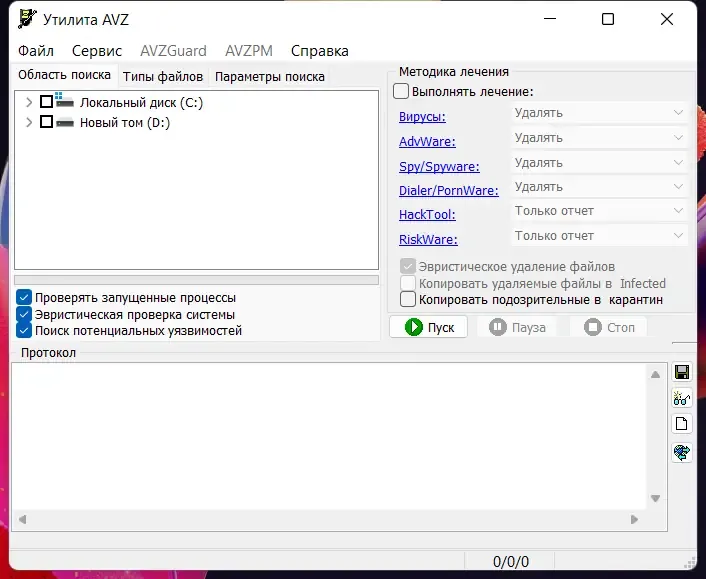This screenshot has height=579, width=706.
Task: Click the scan progress bar under drive list
Action: 196,280
